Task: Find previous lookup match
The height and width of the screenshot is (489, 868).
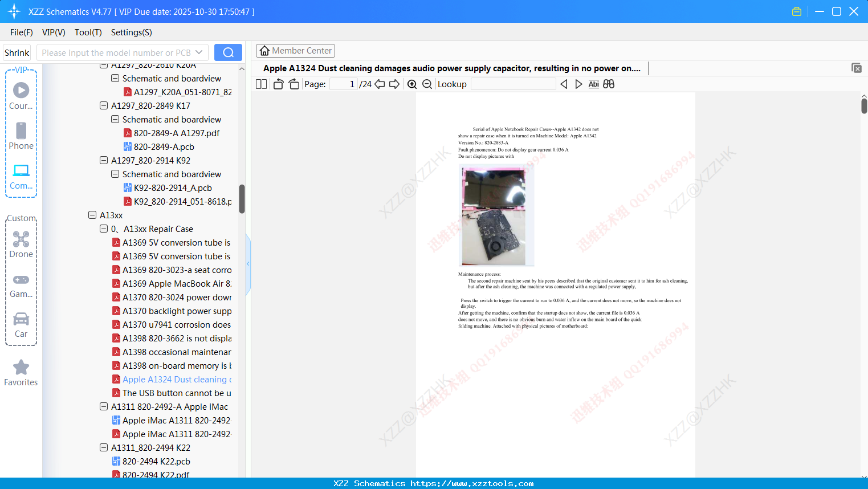Action: pos(564,84)
